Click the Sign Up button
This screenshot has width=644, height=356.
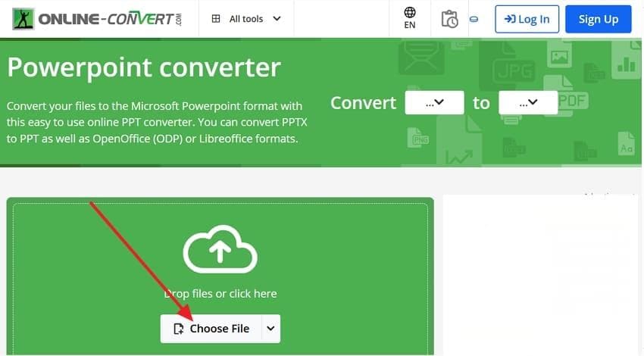(598, 19)
